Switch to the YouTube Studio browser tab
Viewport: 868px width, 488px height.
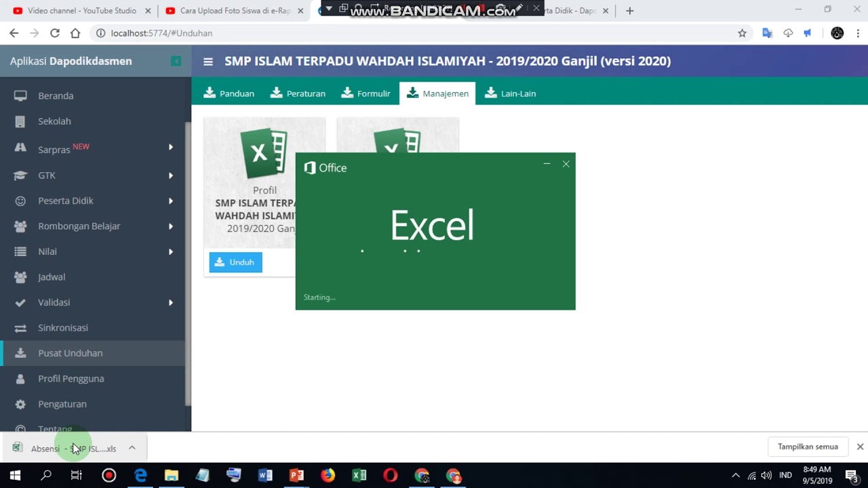pyautogui.click(x=80, y=11)
